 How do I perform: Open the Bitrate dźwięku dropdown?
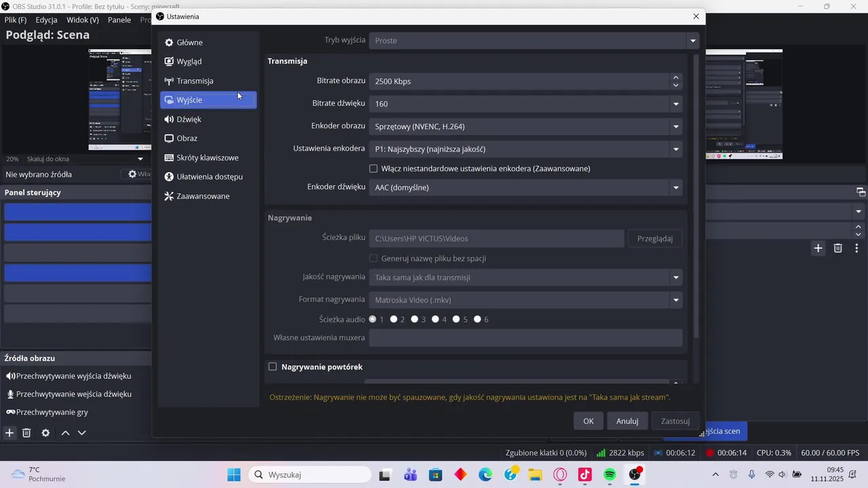click(x=526, y=104)
